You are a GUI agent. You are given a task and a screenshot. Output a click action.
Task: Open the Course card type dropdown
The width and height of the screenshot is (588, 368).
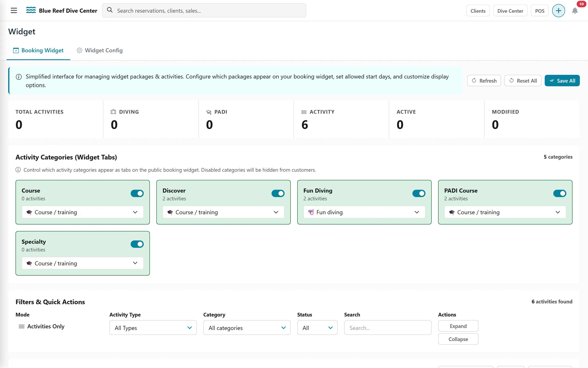(x=83, y=212)
